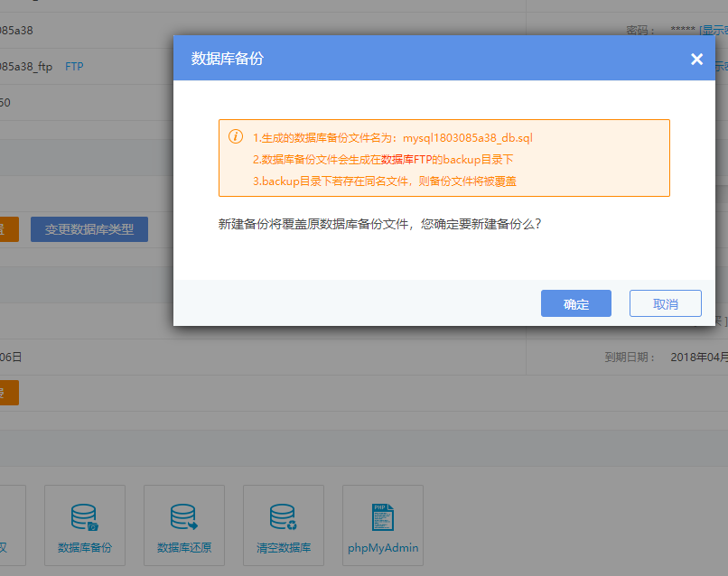Click the info icon in the orange notice
Image resolution: width=728 pixels, height=576 pixels.
[236, 137]
